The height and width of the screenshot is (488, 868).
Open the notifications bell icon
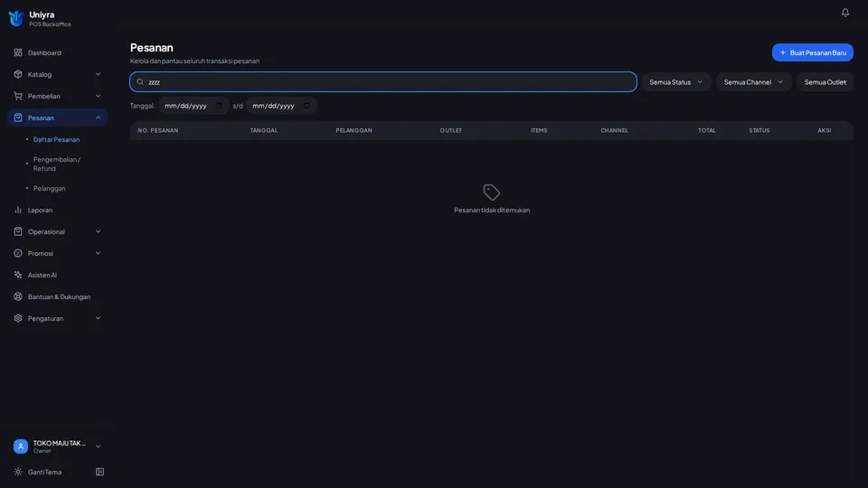click(x=844, y=12)
